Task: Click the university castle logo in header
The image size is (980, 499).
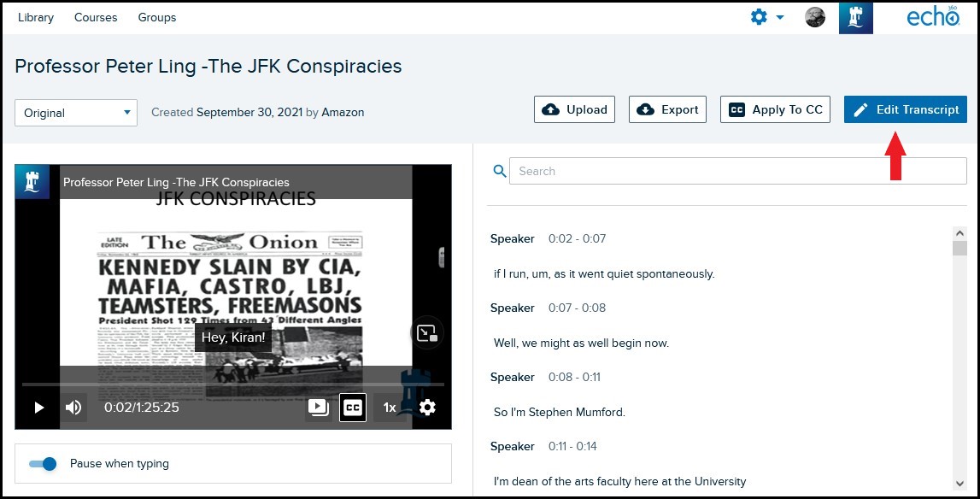Action: [x=855, y=17]
